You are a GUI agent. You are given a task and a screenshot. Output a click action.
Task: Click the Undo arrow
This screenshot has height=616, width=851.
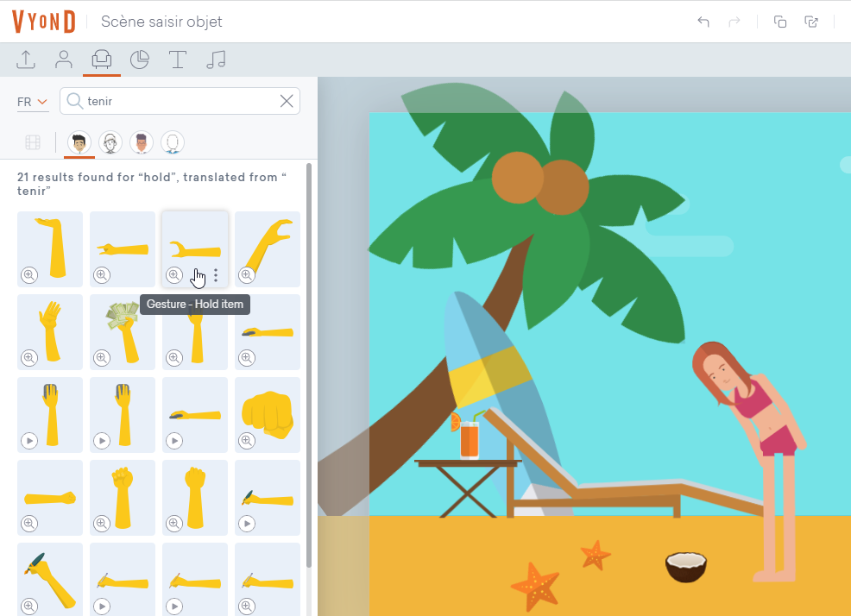point(703,22)
